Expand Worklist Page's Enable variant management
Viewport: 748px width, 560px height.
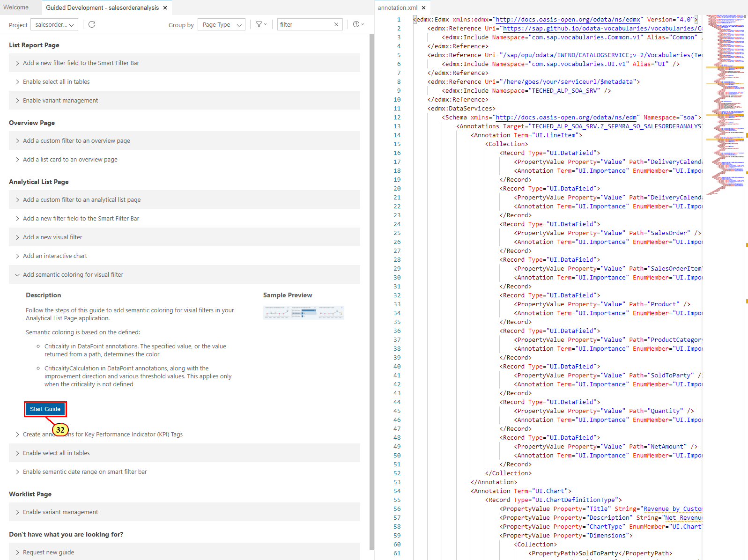coord(185,512)
